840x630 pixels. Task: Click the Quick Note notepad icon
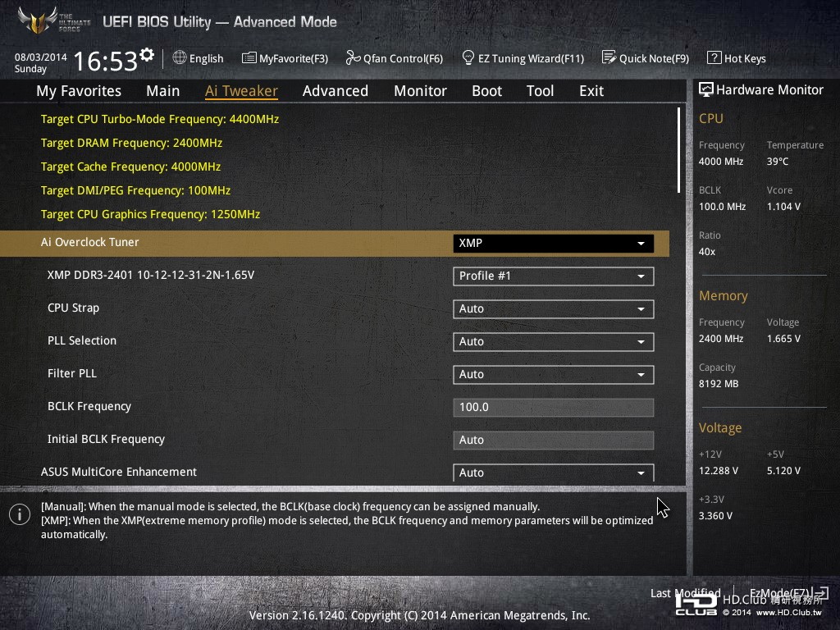pos(609,57)
